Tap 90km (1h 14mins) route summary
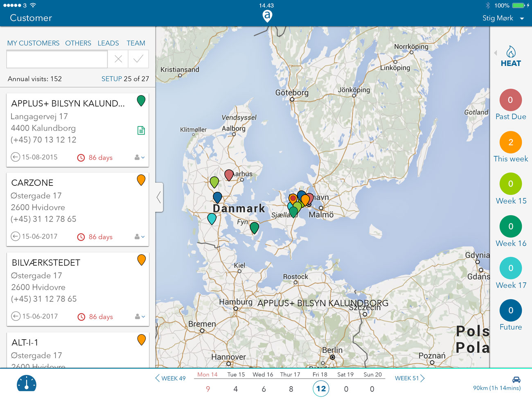The width and height of the screenshot is (532, 399). tap(497, 388)
